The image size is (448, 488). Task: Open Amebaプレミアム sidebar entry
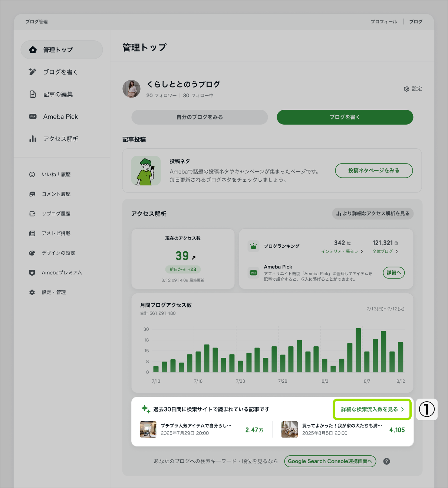62,273
